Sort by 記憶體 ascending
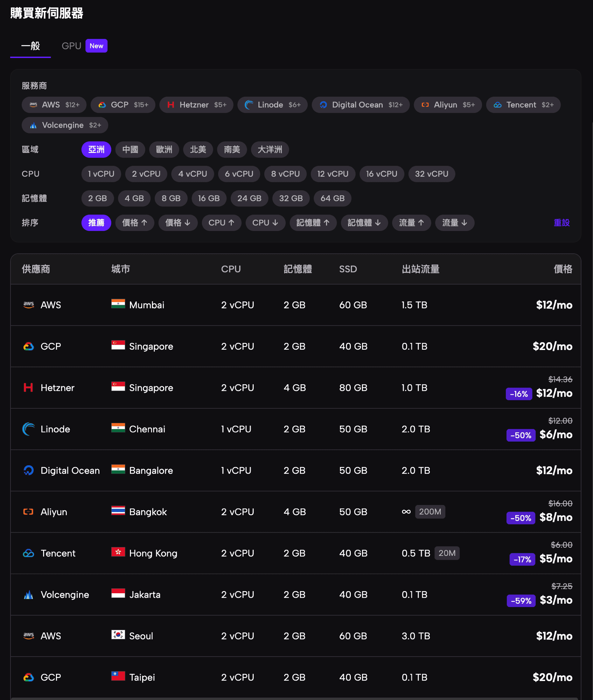 click(x=313, y=223)
